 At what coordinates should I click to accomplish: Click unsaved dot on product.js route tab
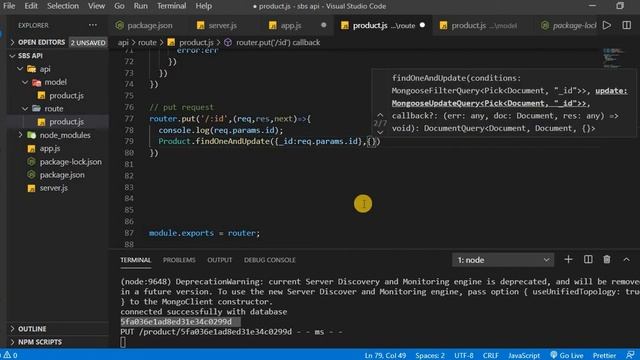click(x=422, y=25)
